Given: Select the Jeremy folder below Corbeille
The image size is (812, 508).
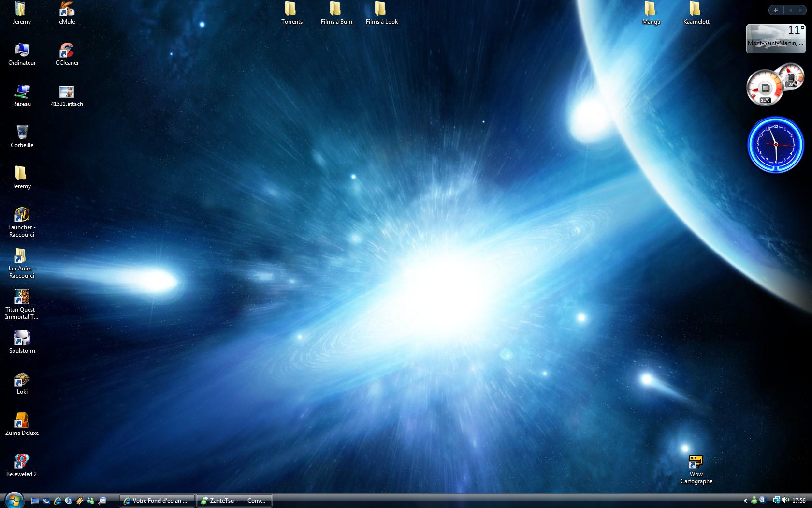Looking at the screenshot, I should 22,178.
